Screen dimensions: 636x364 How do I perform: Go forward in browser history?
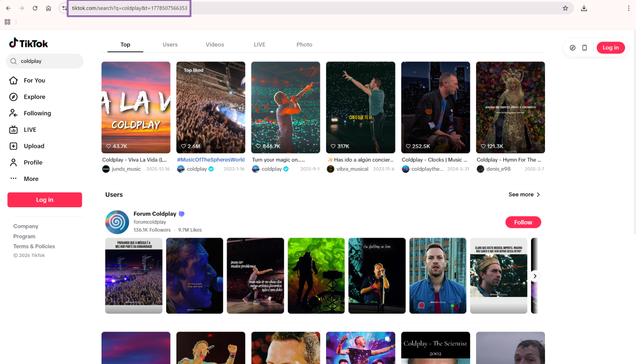click(22, 8)
